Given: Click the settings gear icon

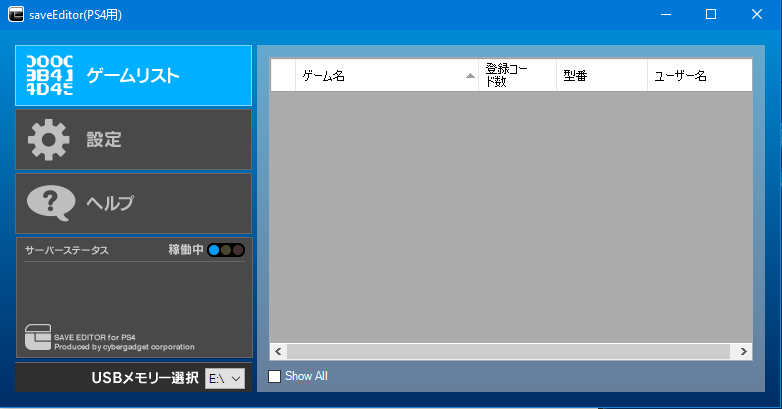Looking at the screenshot, I should (x=49, y=140).
